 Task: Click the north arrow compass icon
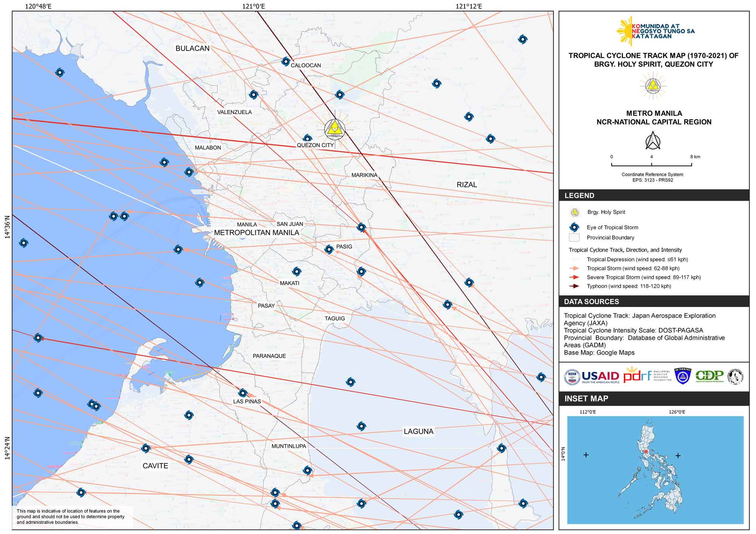pos(653,141)
